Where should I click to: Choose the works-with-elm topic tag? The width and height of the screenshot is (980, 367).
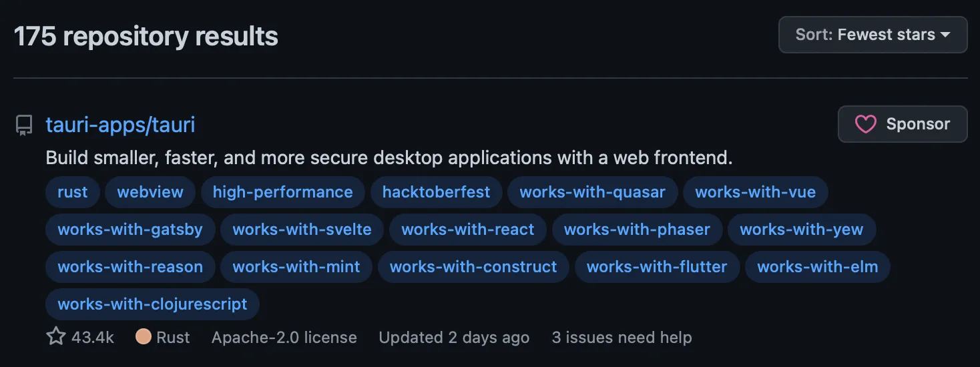pyautogui.click(x=817, y=267)
